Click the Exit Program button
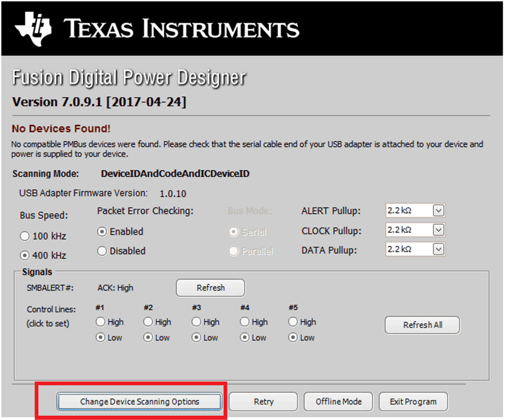The height and width of the screenshot is (420, 505). click(x=413, y=402)
